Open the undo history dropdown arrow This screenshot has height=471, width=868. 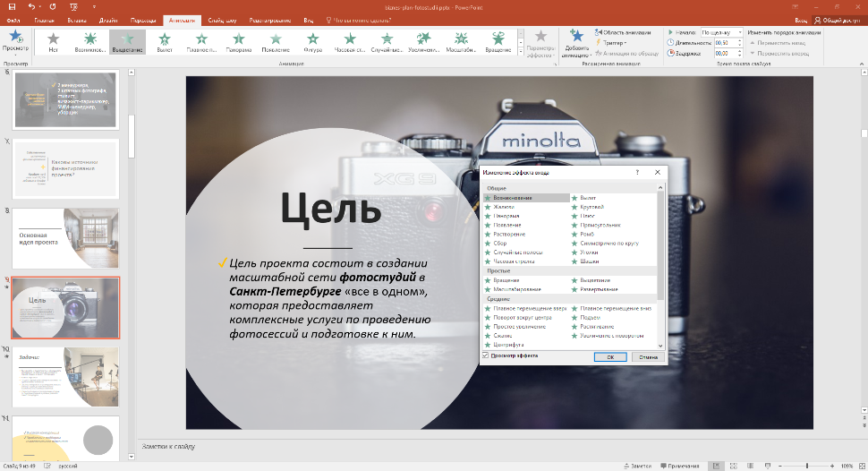[41, 6]
